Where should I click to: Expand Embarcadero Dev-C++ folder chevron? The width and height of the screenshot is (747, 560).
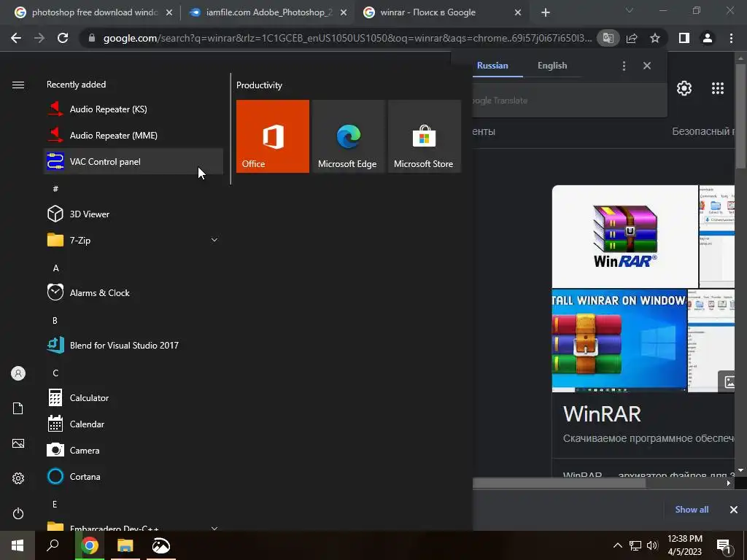[x=214, y=528]
